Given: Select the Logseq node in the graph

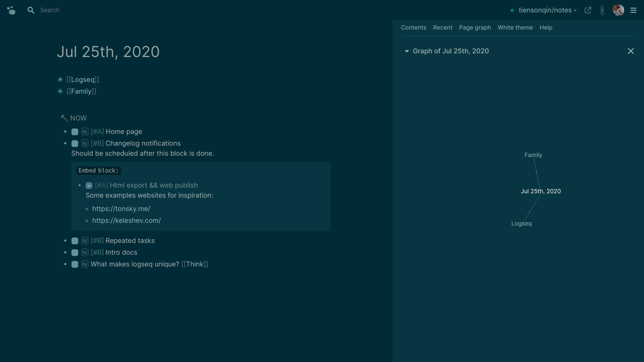Looking at the screenshot, I should coord(521,223).
